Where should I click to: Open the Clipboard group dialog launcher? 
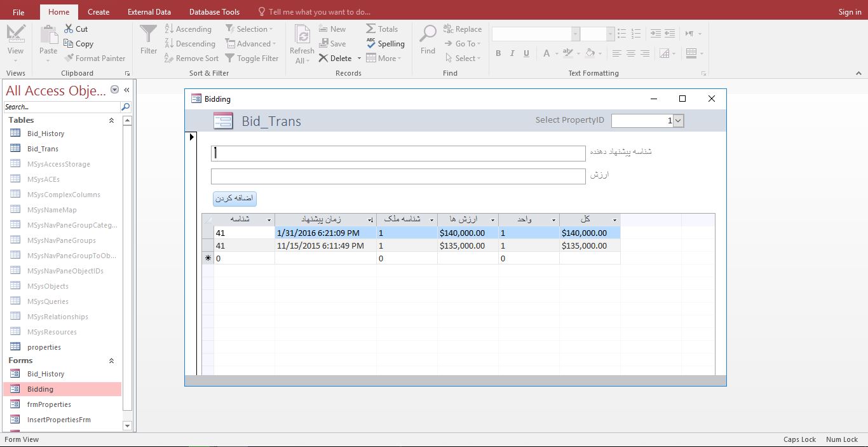coord(128,73)
